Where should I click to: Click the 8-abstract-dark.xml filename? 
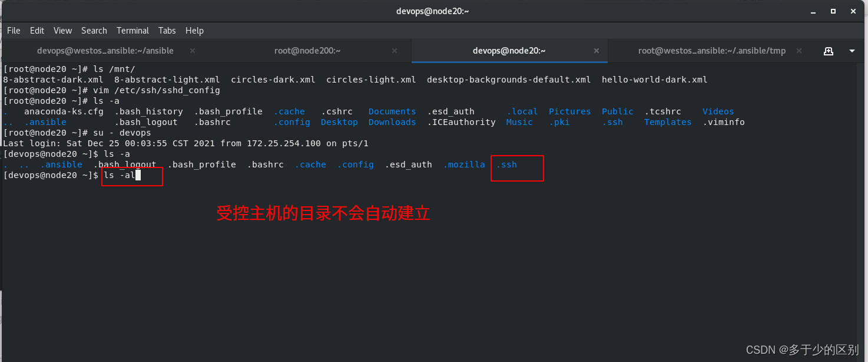pyautogui.click(x=53, y=80)
